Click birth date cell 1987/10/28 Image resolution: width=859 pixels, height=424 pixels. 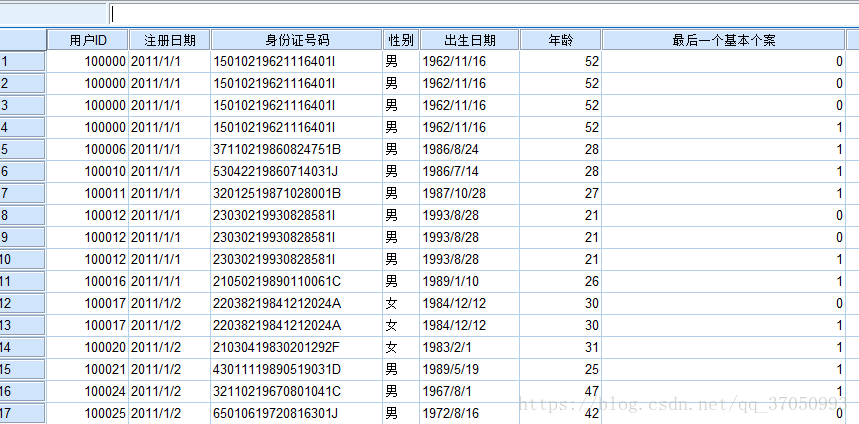(x=469, y=193)
